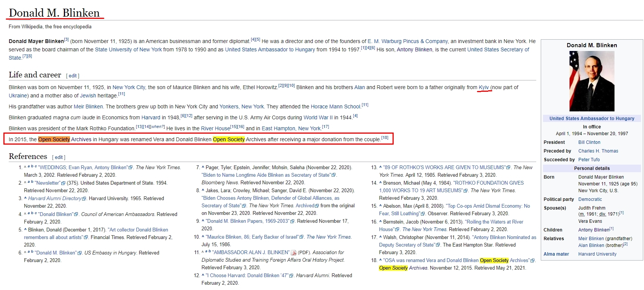
Task: Open 'Top Co-ops Amid Dismal Economy' reference link
Action: (455, 210)
